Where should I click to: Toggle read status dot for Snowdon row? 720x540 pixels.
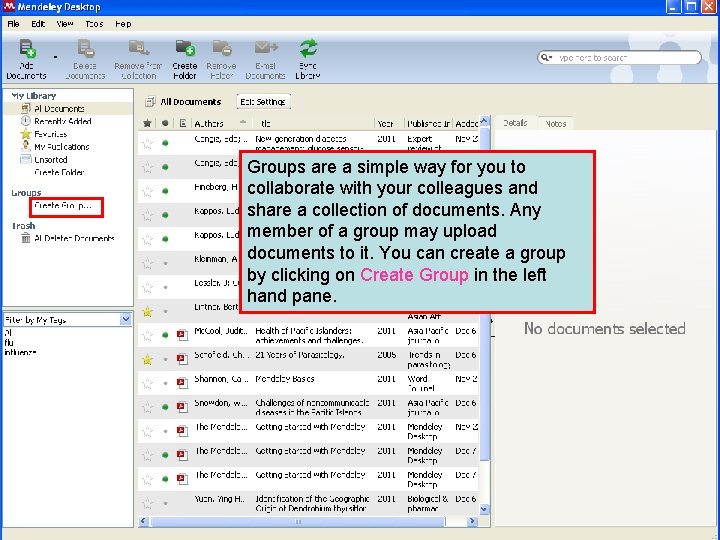pos(165,407)
